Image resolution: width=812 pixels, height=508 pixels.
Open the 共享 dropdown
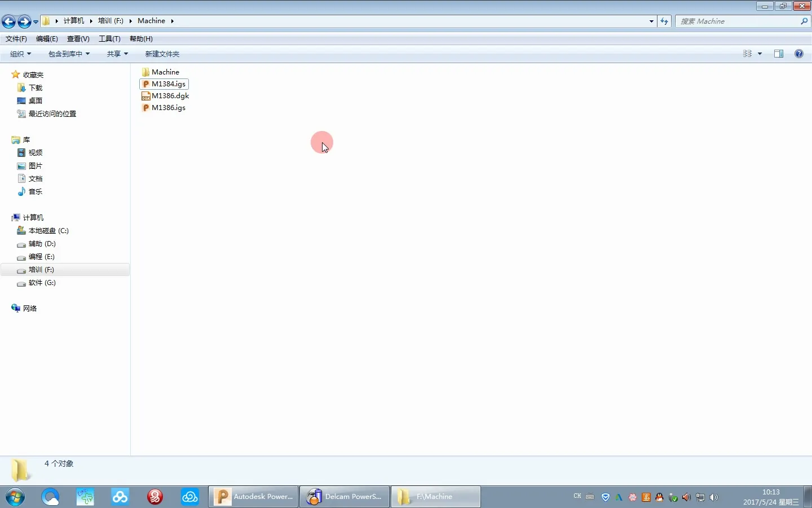point(117,54)
